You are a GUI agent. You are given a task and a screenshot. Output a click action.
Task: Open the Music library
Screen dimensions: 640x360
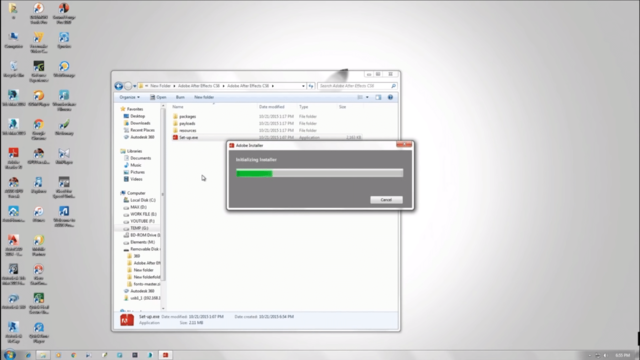[136, 165]
